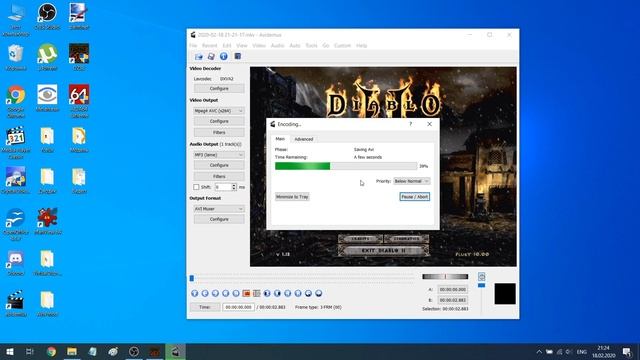Screen dimensions: 640x360
Task: Select the Main tab in Encoding dialog
Action: click(280, 139)
